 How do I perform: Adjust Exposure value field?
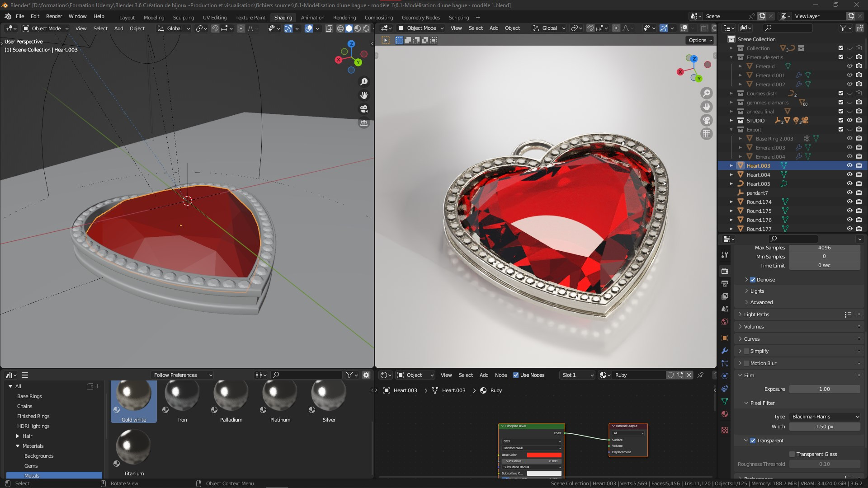pos(825,389)
